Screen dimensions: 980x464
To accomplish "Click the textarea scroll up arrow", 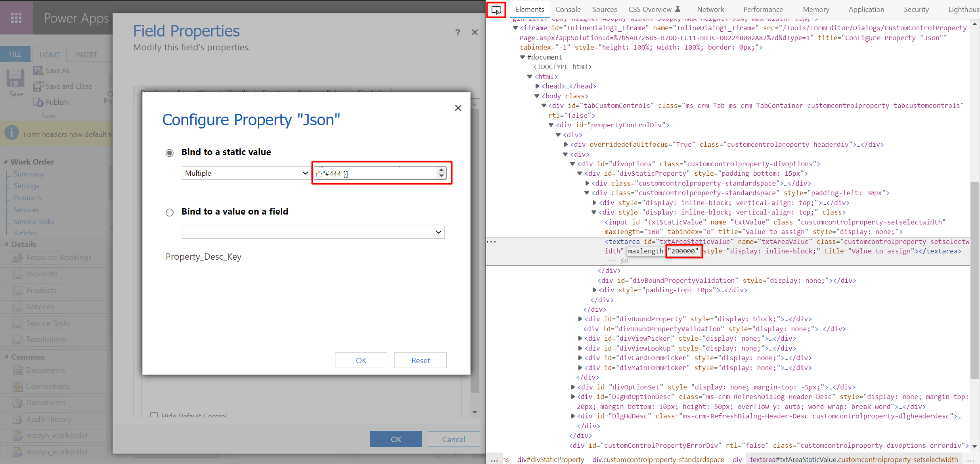I will [x=442, y=170].
